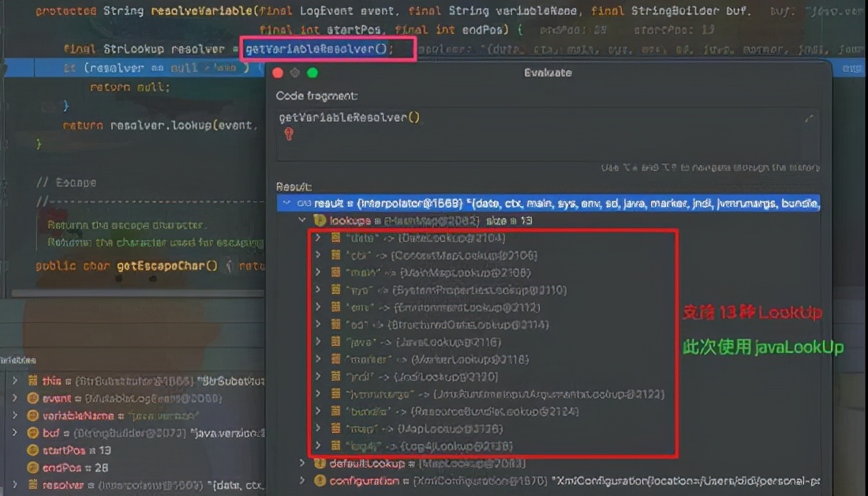The image size is (868, 496).
Task: Expand the "java" JavaLookup entry
Action: tap(318, 342)
